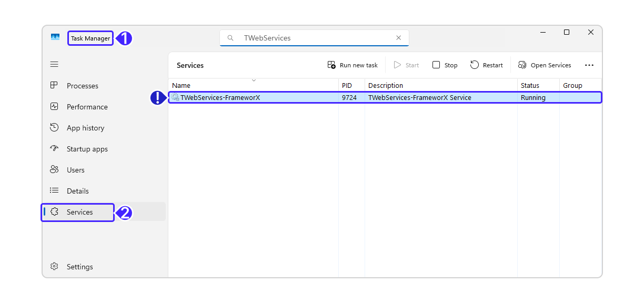Select the Details icon in sidebar
The image size is (644, 303).
click(x=54, y=190)
